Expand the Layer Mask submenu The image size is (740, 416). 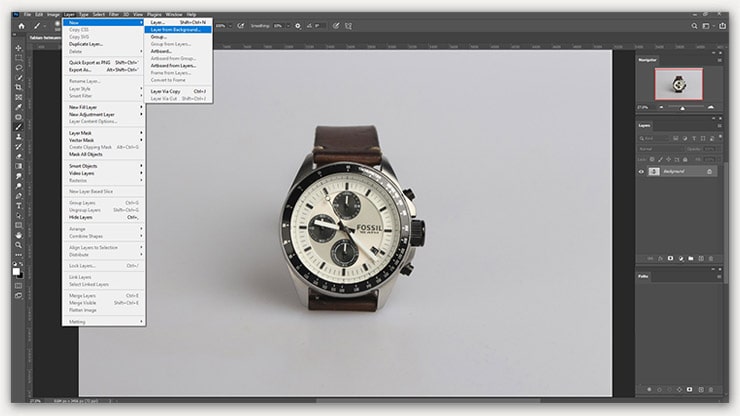(104, 133)
